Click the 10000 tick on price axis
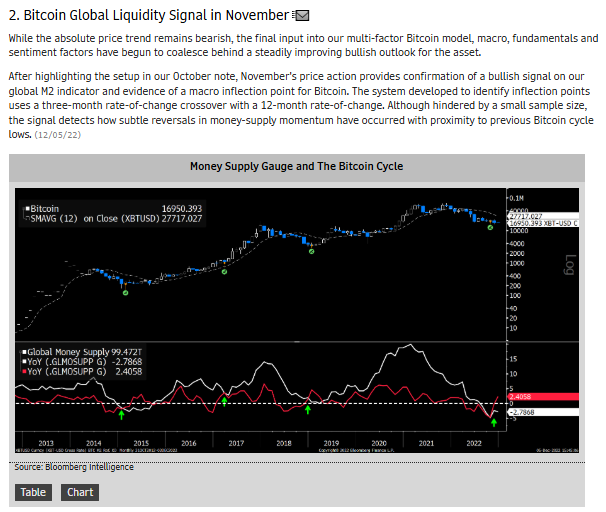 (519, 231)
